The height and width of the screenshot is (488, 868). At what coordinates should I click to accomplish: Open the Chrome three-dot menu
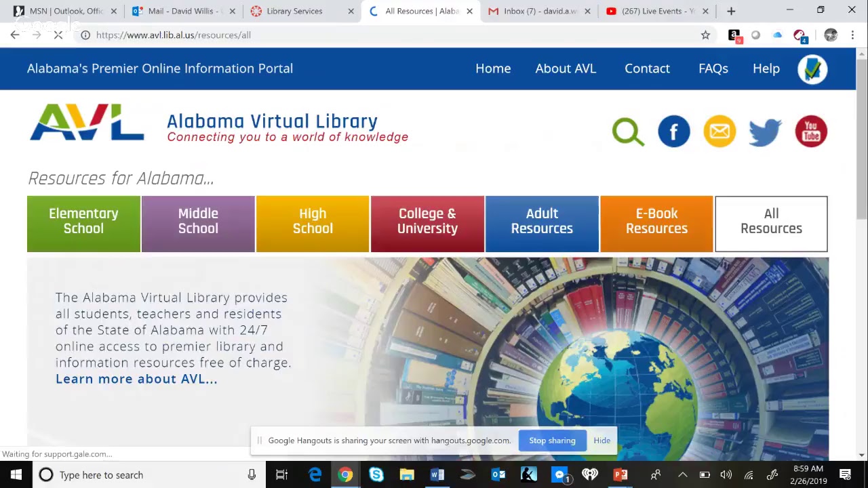[x=852, y=35]
